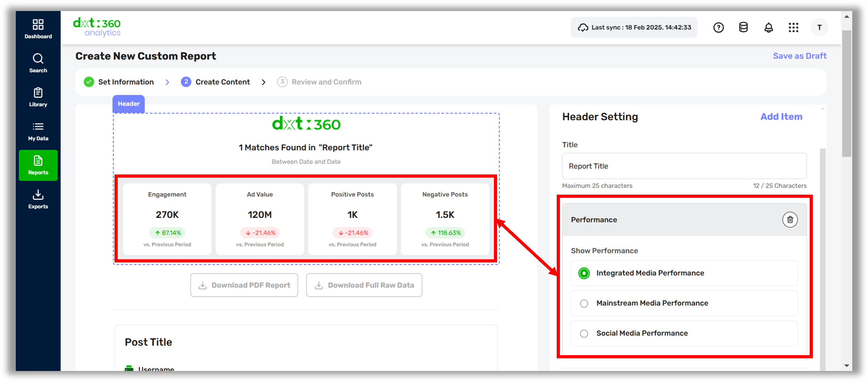The image size is (868, 382).
Task: Click the dxt360 logo in report header
Action: pos(306,124)
